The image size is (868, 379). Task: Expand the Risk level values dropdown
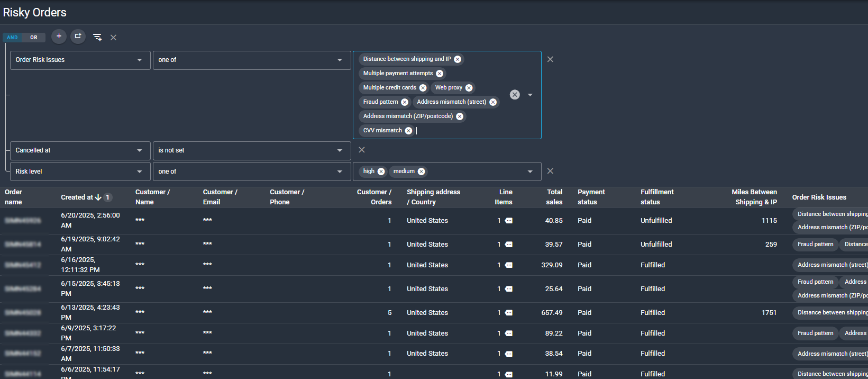point(530,172)
